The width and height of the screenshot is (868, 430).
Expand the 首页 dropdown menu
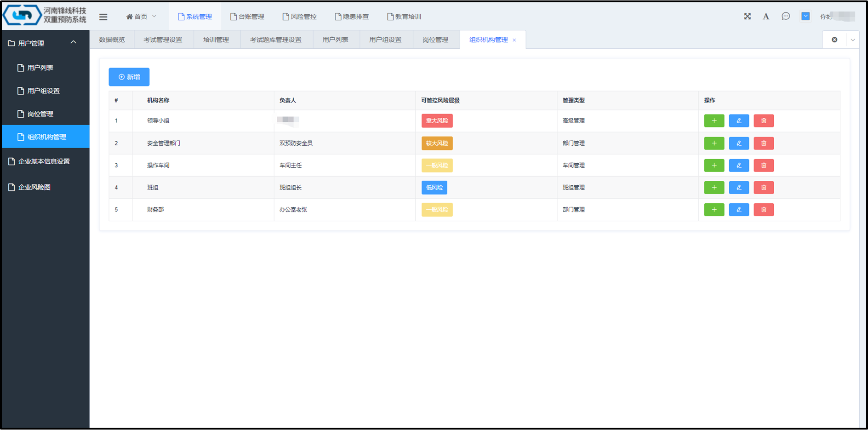141,17
